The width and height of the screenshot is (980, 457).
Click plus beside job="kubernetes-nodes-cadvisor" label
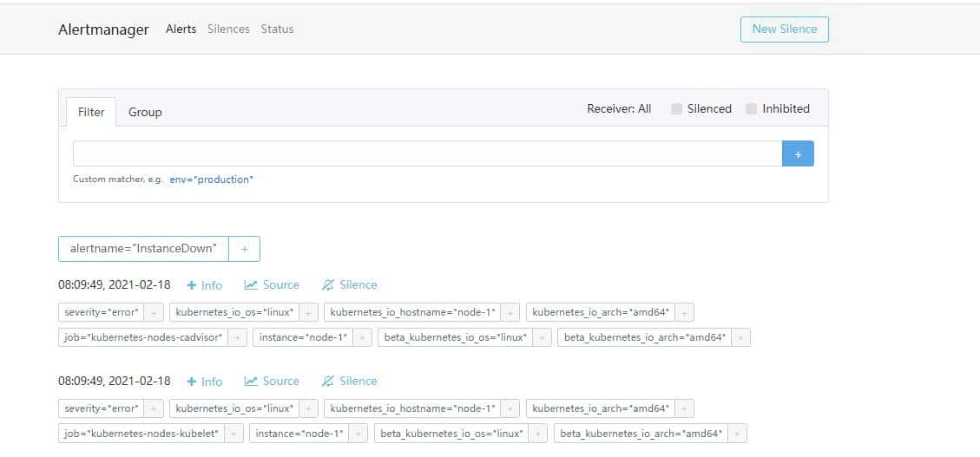[x=238, y=337]
